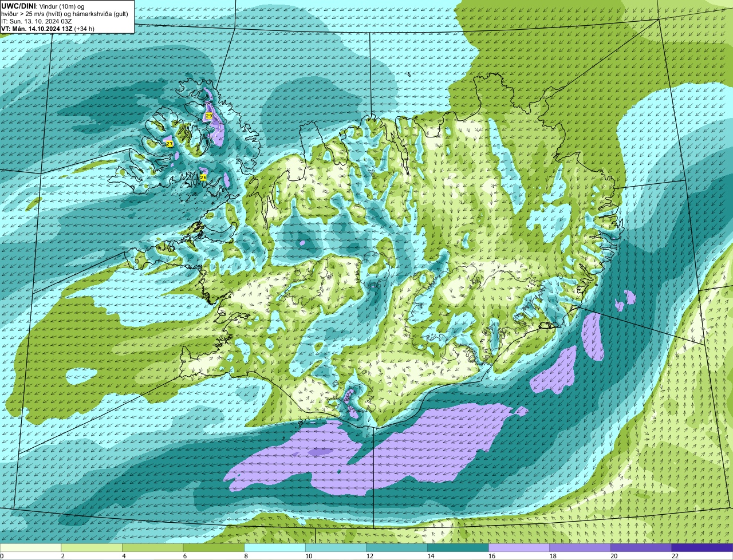Click the yellow gust label 27

coord(170,144)
